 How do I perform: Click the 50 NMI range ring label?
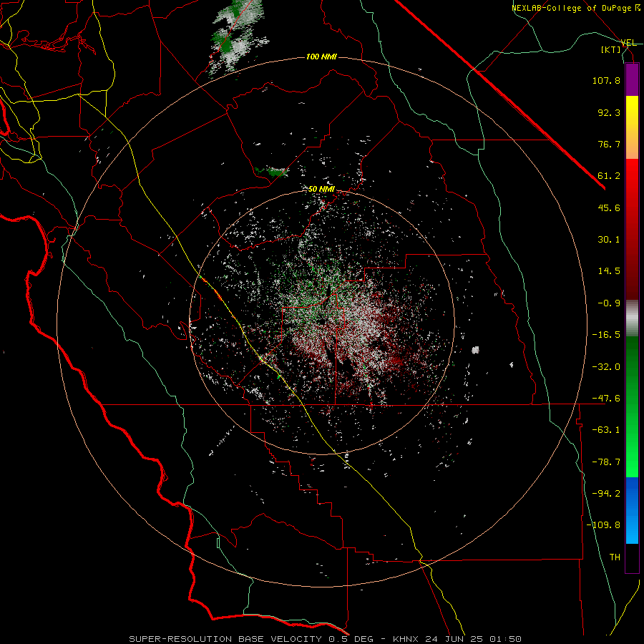(x=321, y=190)
